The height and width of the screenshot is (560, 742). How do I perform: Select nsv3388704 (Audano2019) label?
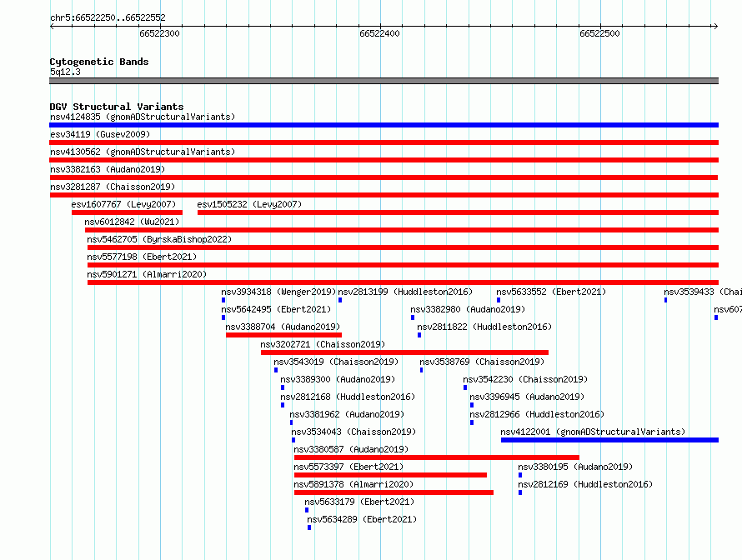click(283, 327)
